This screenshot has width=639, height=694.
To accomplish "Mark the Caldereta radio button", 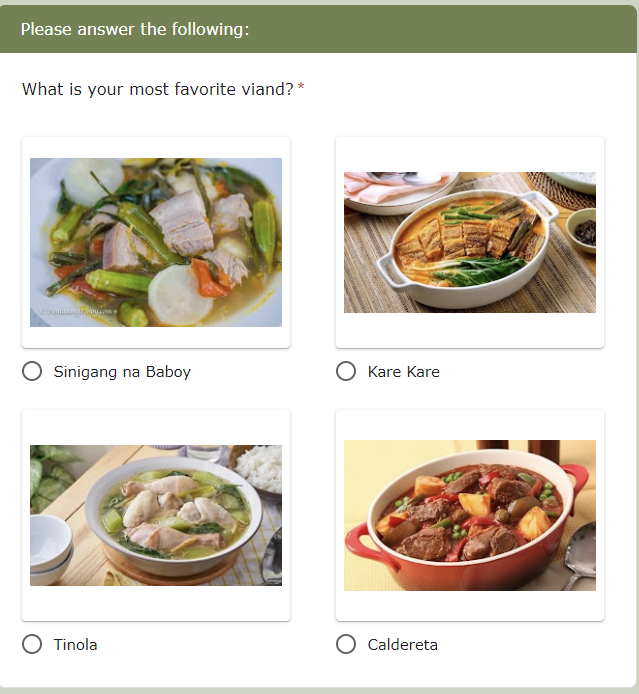I will [x=346, y=645].
